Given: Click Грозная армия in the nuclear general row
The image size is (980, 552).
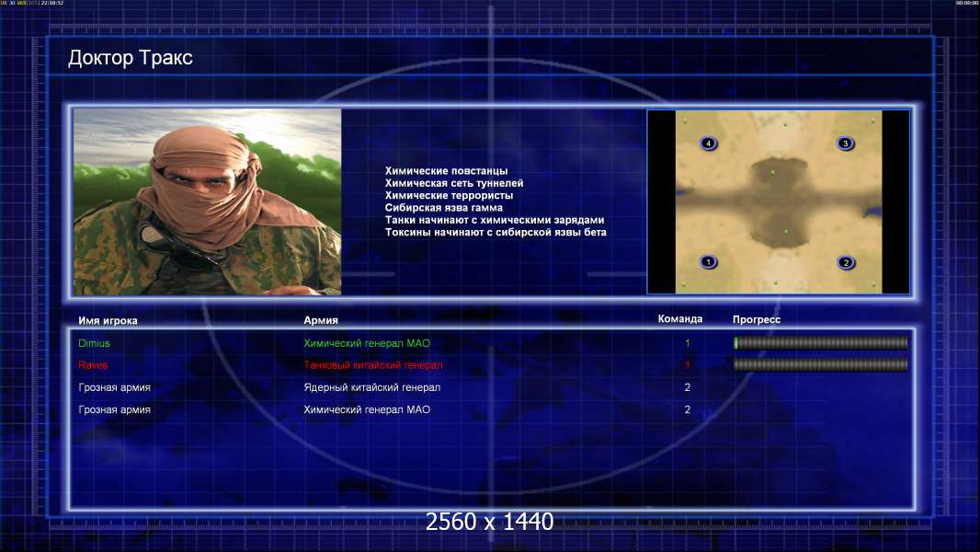Looking at the screenshot, I should [114, 387].
